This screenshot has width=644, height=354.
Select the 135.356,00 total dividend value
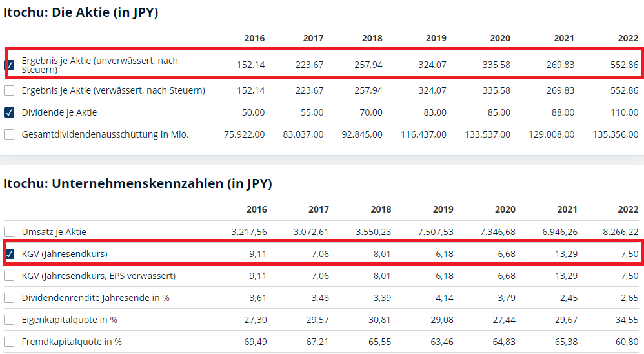[616, 134]
